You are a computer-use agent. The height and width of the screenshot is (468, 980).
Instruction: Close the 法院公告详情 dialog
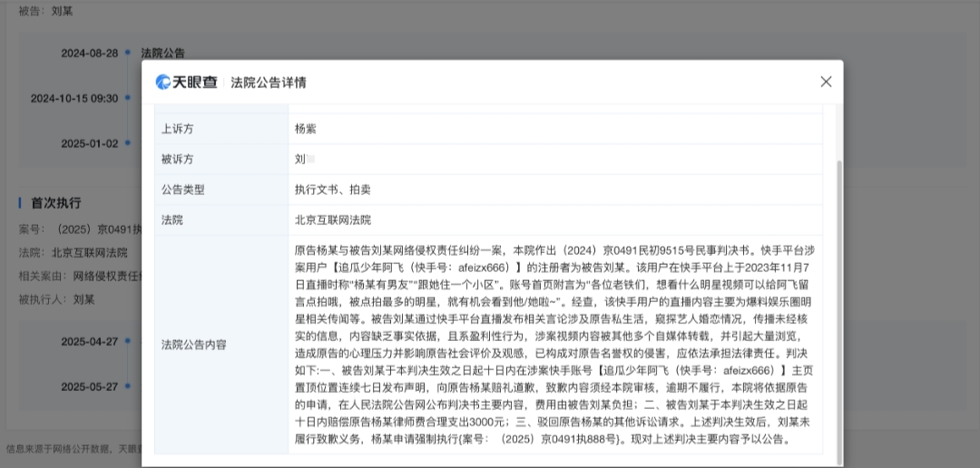point(826,82)
